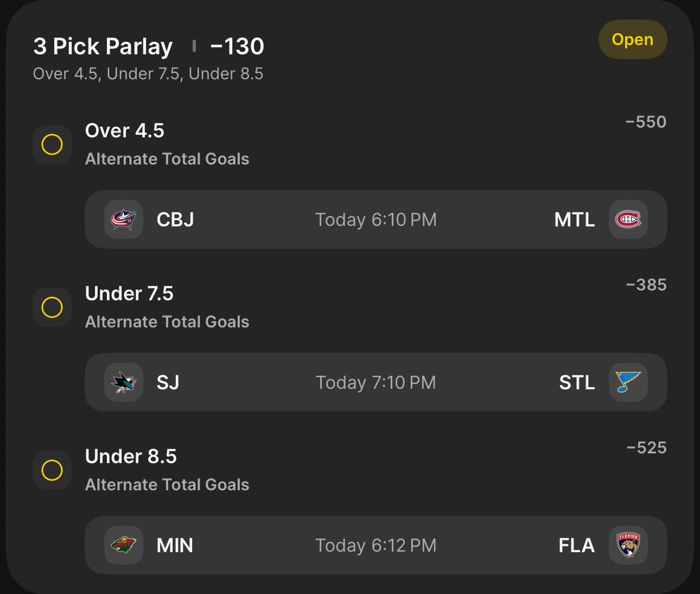Click the Florida Panthers team logo

pyautogui.click(x=628, y=545)
